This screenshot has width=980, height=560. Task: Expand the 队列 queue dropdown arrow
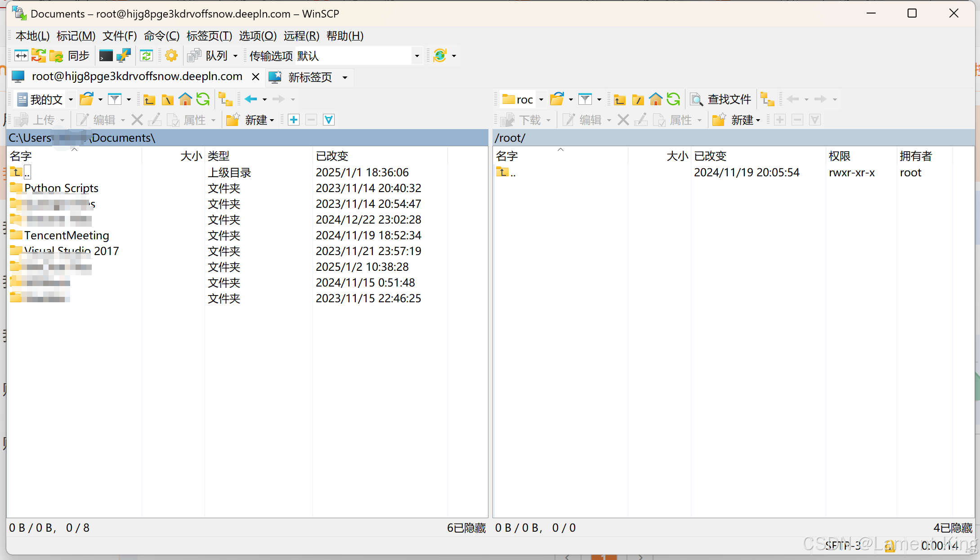click(x=235, y=56)
